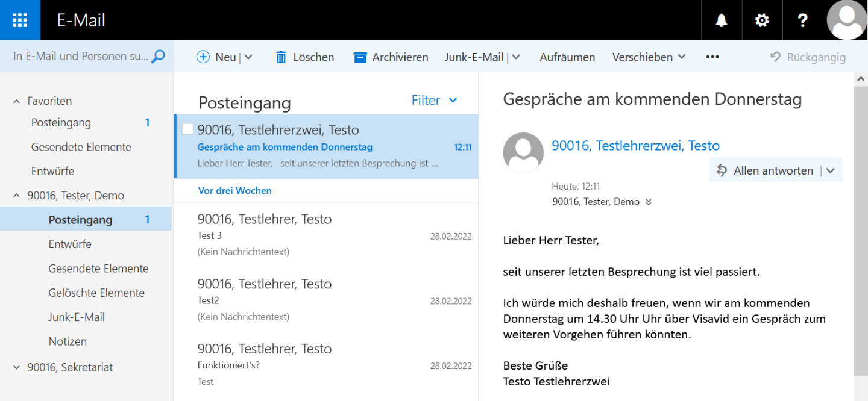The width and height of the screenshot is (868, 401).
Task: Start the search with the magnifier icon
Action: pyautogui.click(x=158, y=55)
